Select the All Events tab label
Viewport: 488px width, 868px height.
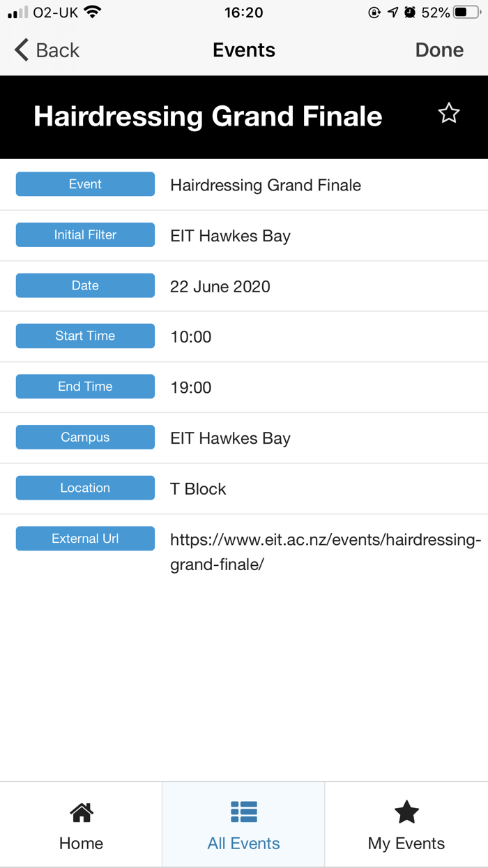244,843
